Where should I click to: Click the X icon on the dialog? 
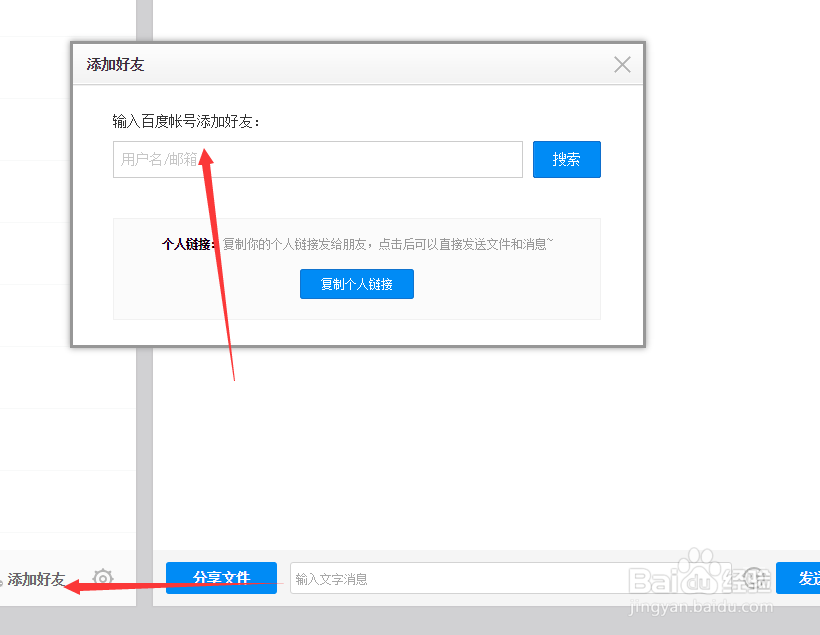tap(622, 64)
